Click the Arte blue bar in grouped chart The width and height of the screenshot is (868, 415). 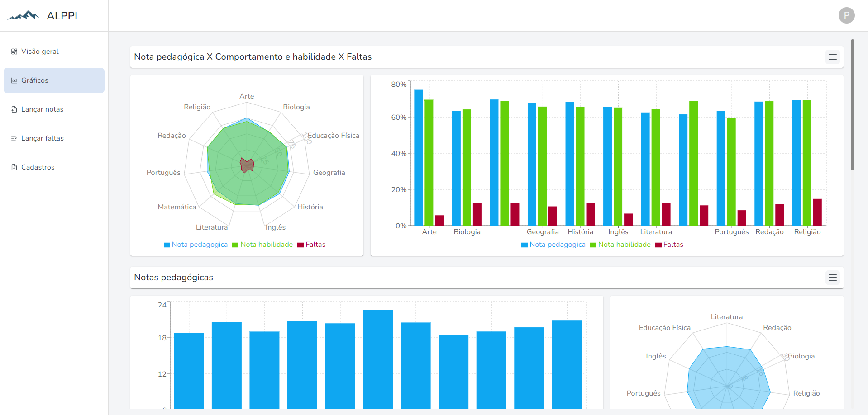pos(419,157)
